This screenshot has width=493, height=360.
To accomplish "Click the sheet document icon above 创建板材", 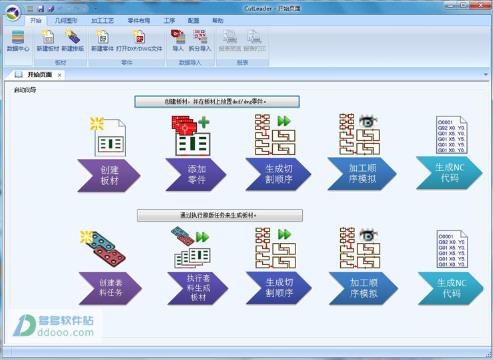I will click(108, 137).
